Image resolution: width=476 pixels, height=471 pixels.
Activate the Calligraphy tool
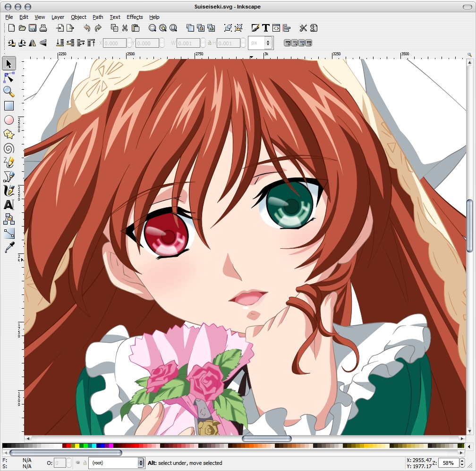click(9, 191)
